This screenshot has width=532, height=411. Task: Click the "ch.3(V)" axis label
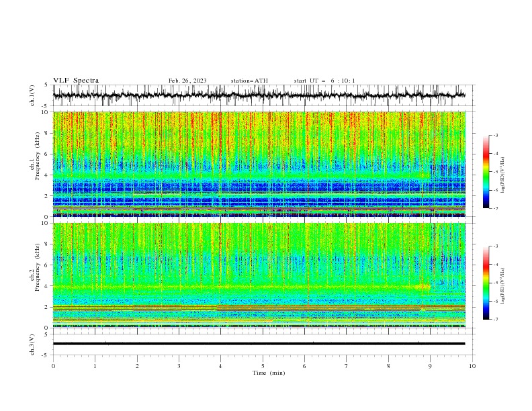[x=32, y=345]
